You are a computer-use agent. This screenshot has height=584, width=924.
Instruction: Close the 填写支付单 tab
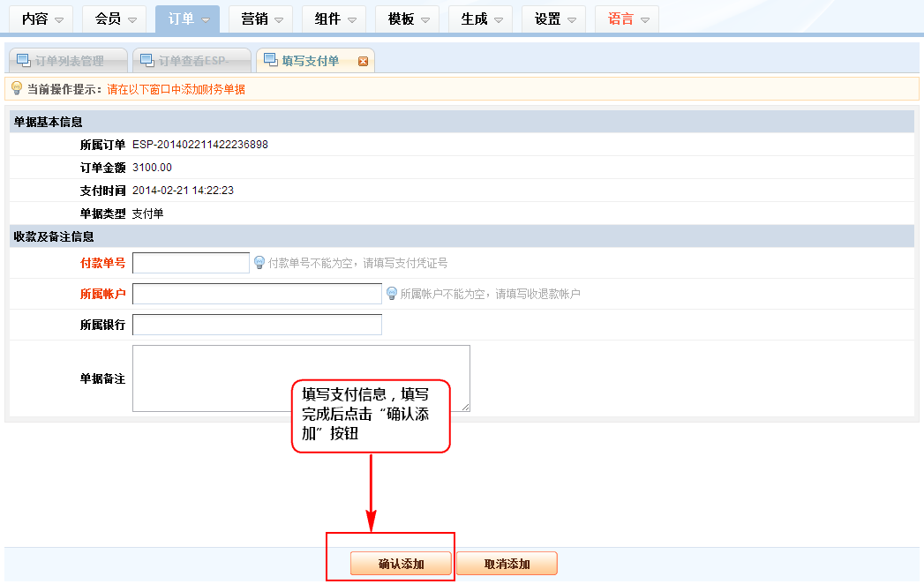[363, 61]
